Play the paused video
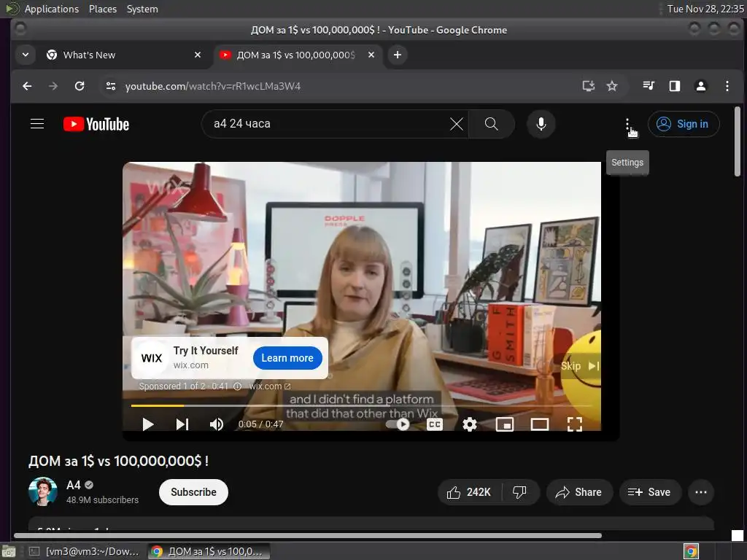This screenshot has width=747, height=560. [x=147, y=424]
